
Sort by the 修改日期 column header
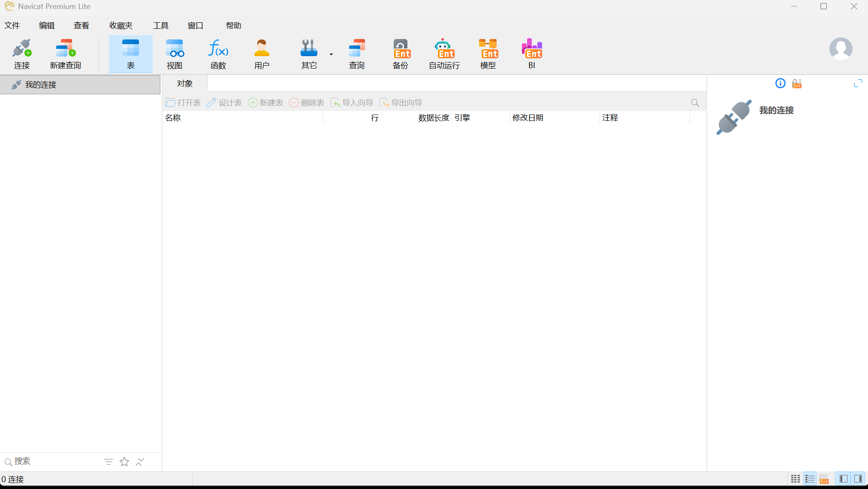click(x=555, y=118)
